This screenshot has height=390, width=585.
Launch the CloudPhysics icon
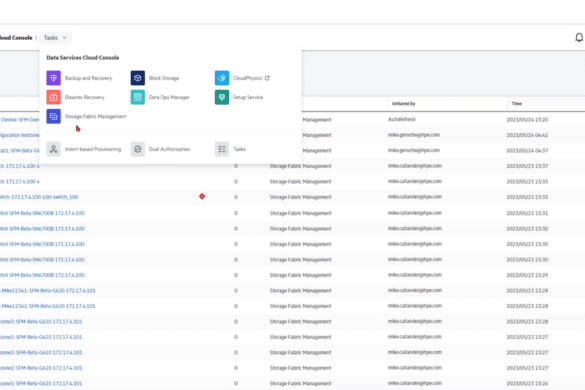tap(222, 78)
